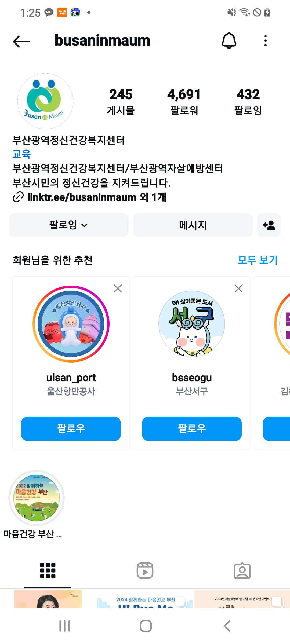This screenshot has height=644, width=290.
Task: Dismiss the ulsan_port suggestion
Action: 118,288
